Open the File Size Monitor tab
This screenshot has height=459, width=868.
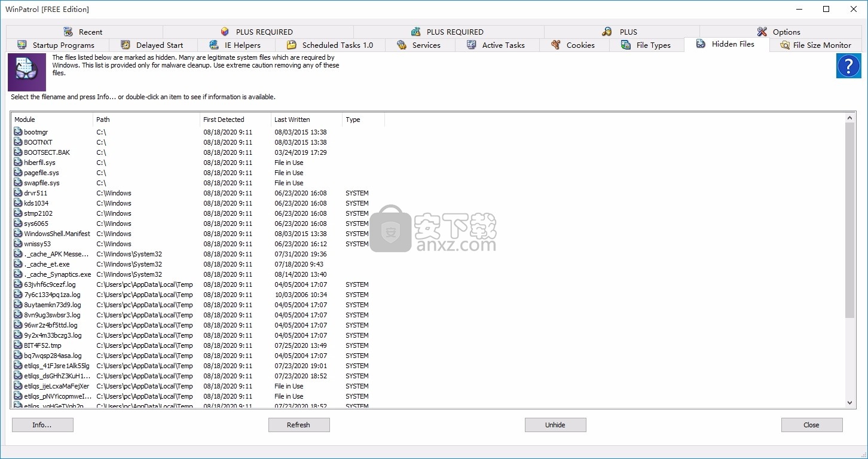(x=816, y=45)
